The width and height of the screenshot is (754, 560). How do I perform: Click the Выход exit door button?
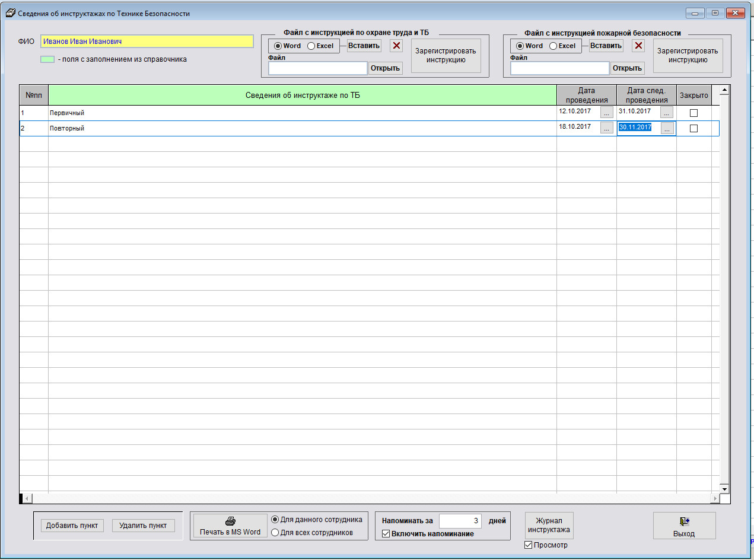[x=684, y=526]
